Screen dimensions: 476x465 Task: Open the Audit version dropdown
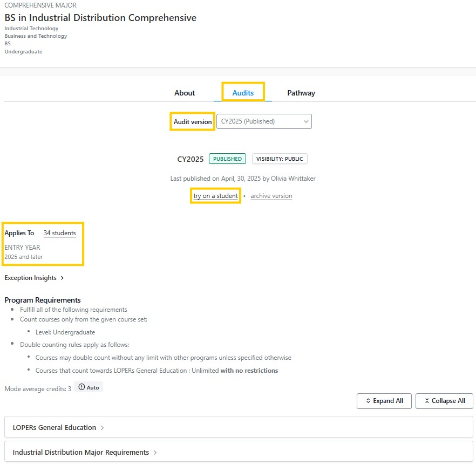tap(264, 121)
